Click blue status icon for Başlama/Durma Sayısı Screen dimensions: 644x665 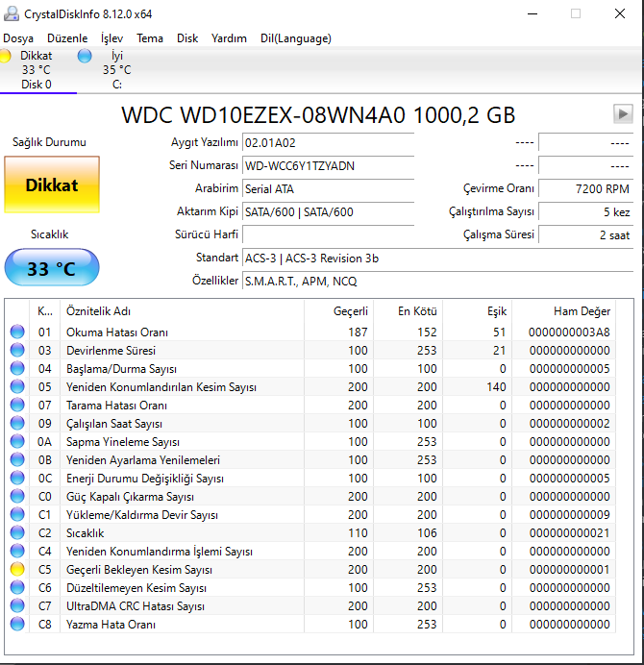17,368
